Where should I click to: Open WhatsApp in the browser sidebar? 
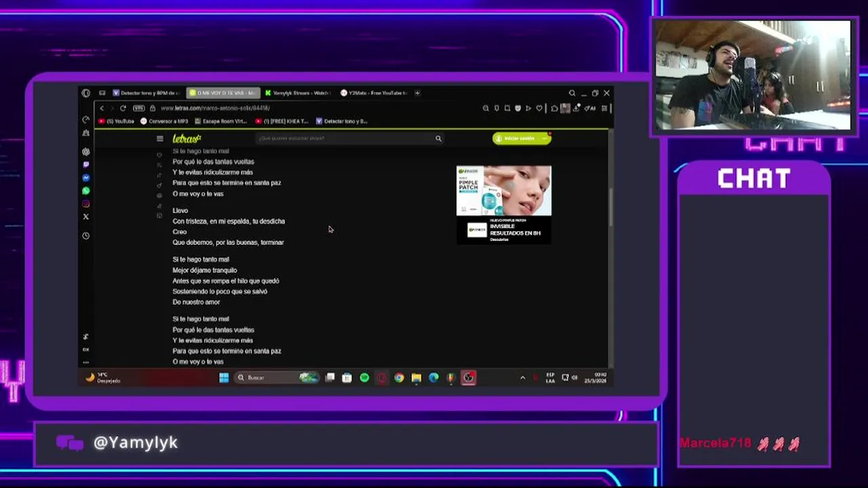pos(85,190)
